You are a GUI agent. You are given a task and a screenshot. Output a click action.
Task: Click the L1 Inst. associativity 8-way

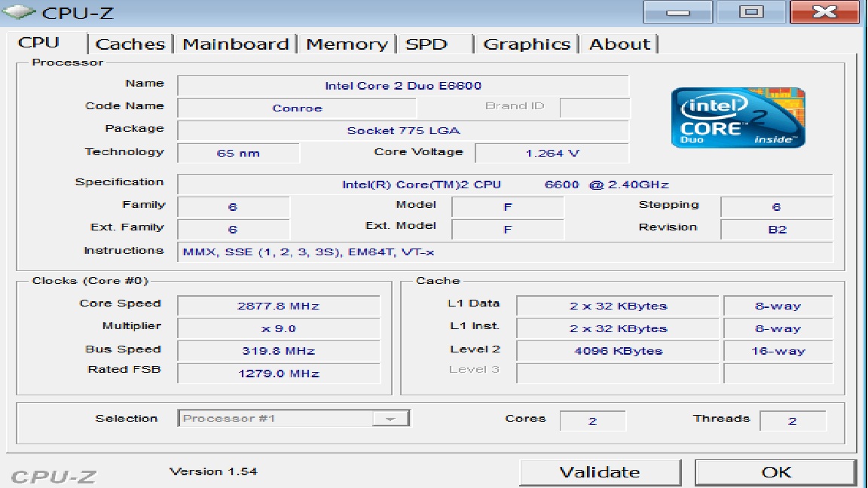click(x=778, y=328)
